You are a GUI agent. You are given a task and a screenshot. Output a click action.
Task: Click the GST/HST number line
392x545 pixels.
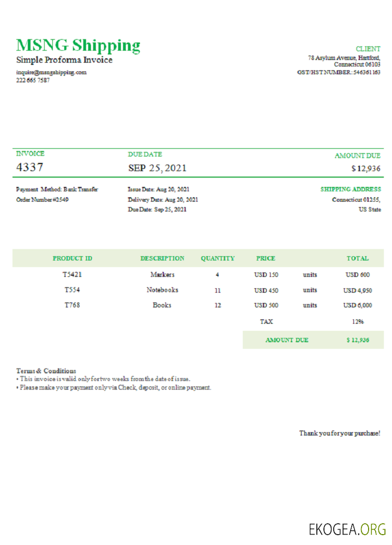click(x=339, y=72)
